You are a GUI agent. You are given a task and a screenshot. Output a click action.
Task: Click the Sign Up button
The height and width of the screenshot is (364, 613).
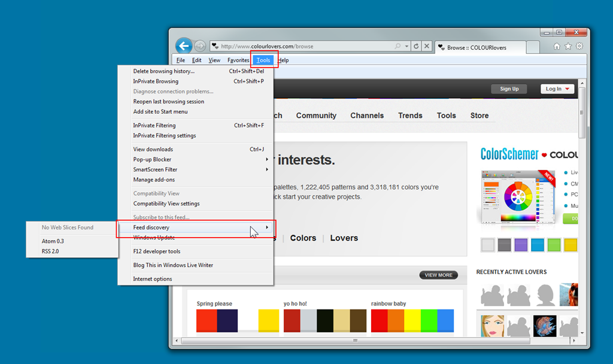(x=509, y=89)
